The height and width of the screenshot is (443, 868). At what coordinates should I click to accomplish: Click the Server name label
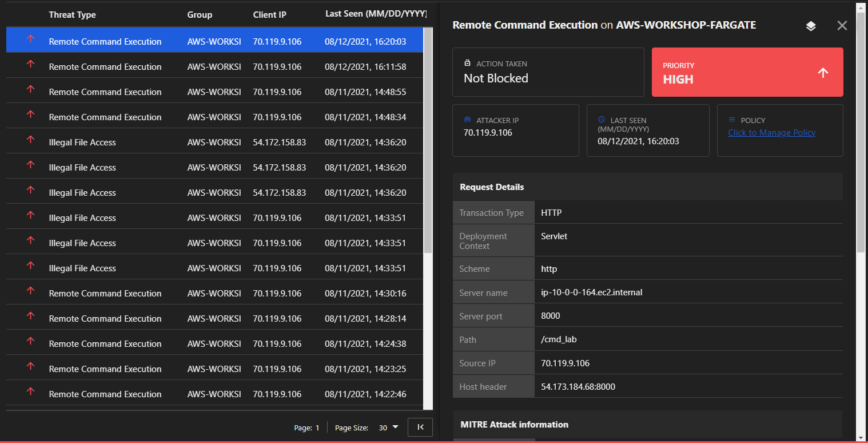(483, 292)
